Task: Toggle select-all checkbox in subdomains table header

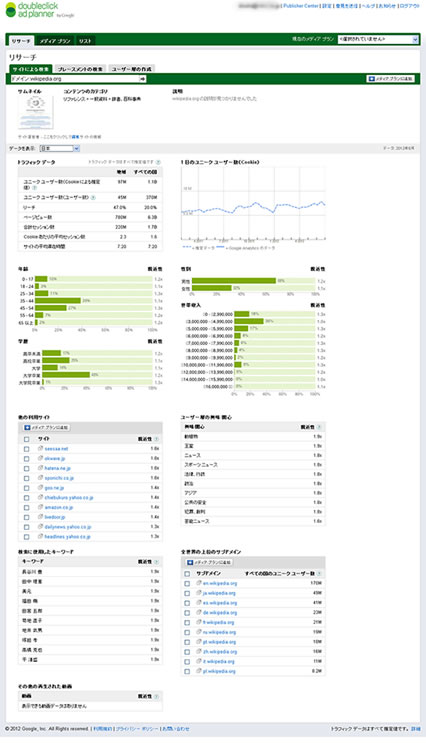Action: (187, 573)
